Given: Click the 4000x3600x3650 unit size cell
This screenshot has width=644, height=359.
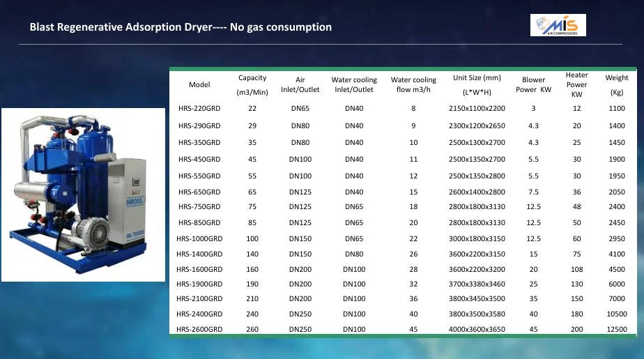Looking at the screenshot, I should (x=477, y=329).
